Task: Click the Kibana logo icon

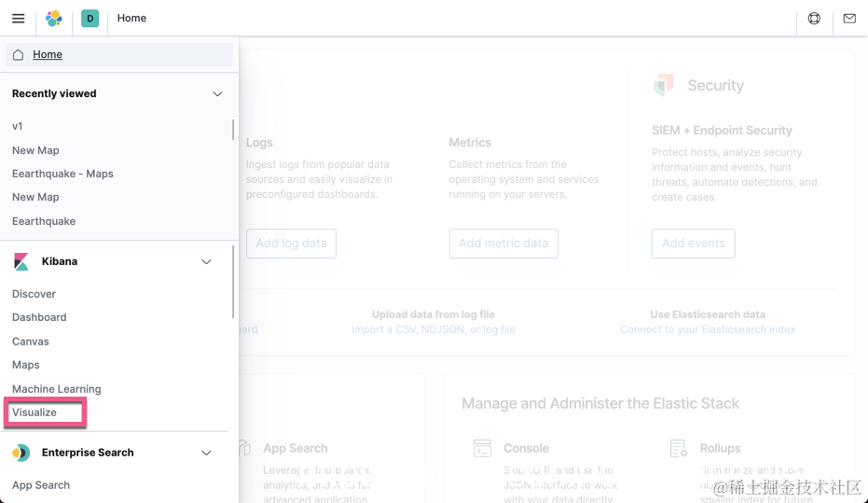Action: [21, 261]
